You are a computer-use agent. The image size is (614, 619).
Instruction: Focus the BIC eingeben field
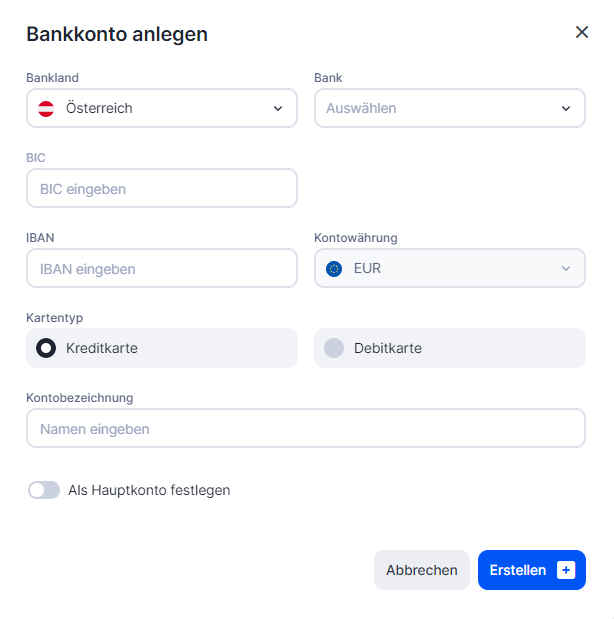(x=162, y=188)
